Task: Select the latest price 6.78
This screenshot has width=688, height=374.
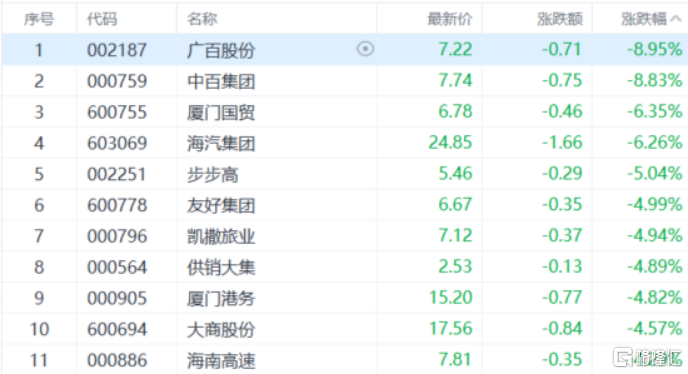Action: 455,111
